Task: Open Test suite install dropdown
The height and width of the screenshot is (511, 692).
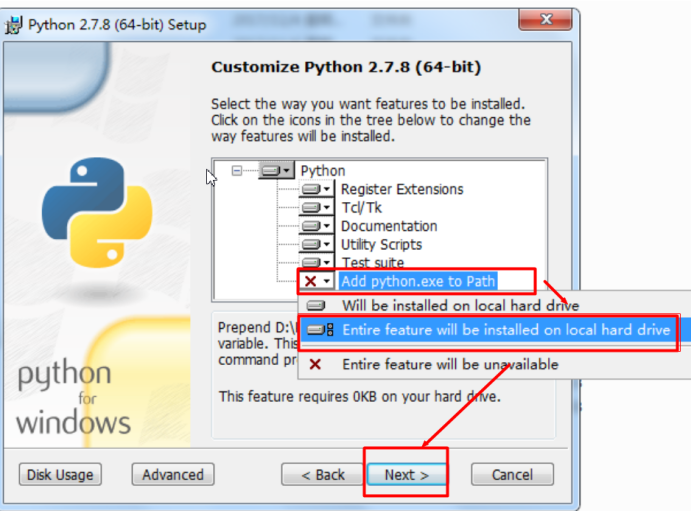Action: pyautogui.click(x=316, y=262)
